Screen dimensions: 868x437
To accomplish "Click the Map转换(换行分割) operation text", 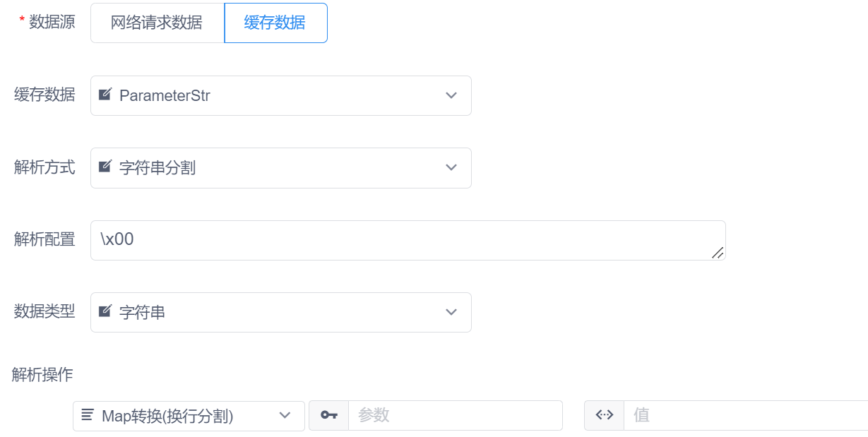I will click(x=167, y=416).
